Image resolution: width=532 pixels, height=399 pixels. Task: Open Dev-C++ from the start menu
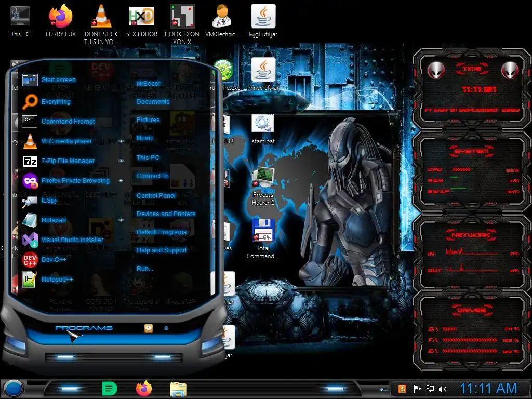[44, 260]
